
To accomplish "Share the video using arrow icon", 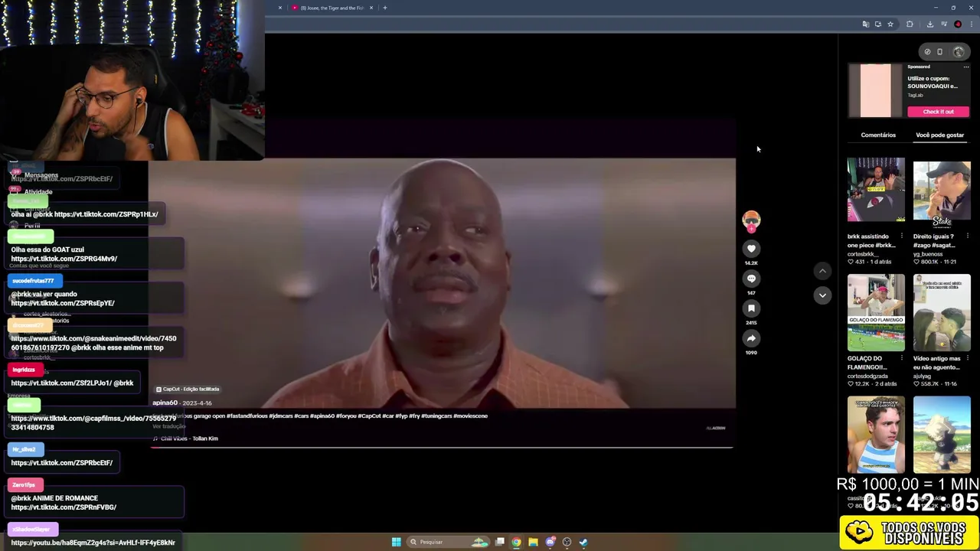I will 751,338.
